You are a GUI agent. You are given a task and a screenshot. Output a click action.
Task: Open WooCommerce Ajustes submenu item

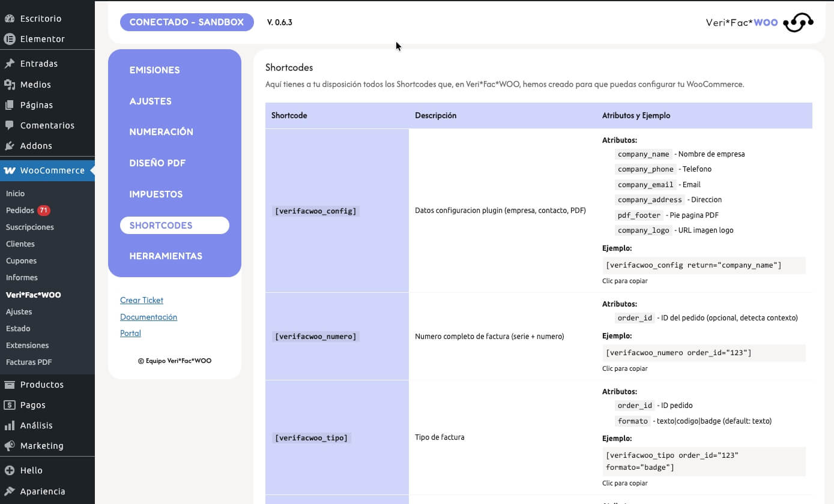pos(19,312)
